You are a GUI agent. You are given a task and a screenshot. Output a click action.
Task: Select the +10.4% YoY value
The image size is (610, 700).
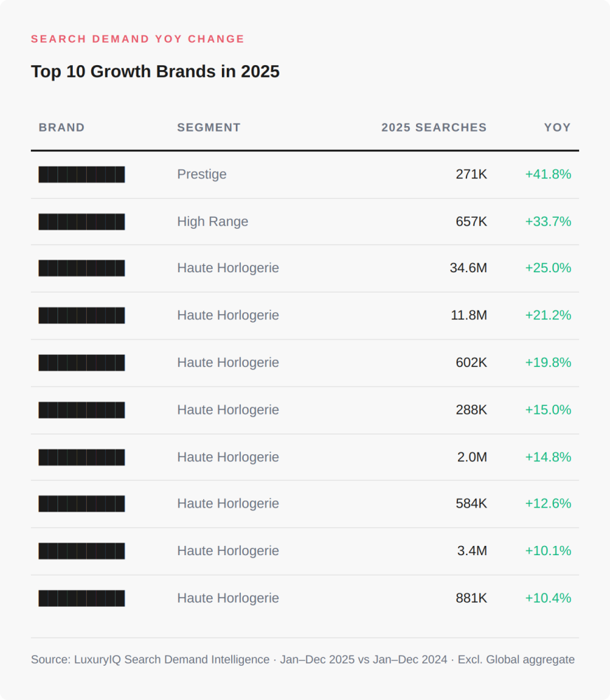click(548, 598)
